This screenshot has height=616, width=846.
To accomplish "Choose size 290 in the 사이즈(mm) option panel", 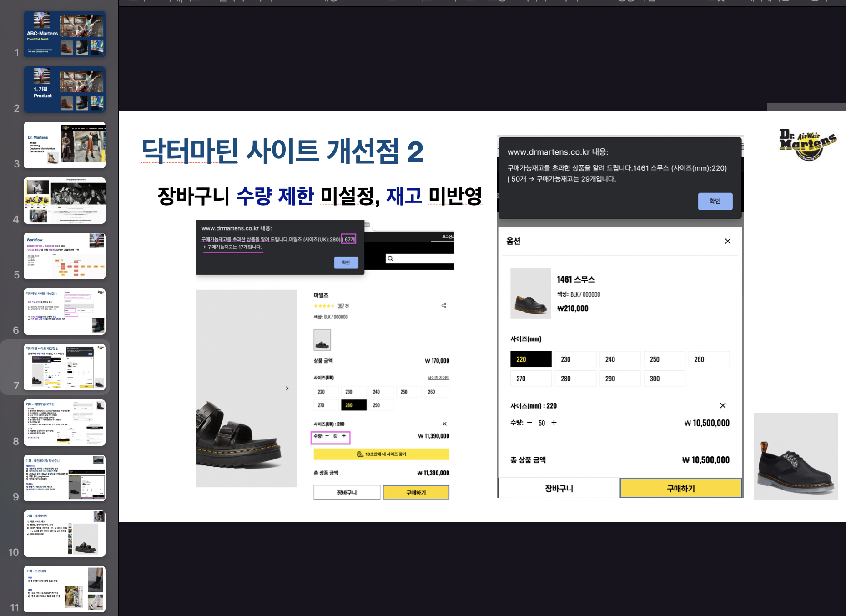I will pyautogui.click(x=620, y=379).
